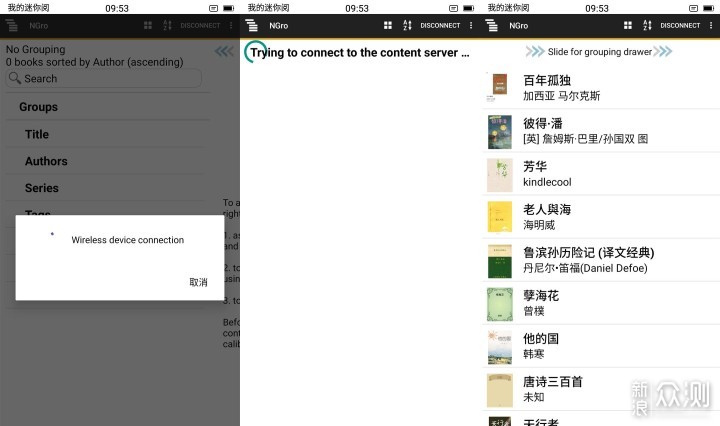Switch to grid view in the middle panel

coord(388,25)
